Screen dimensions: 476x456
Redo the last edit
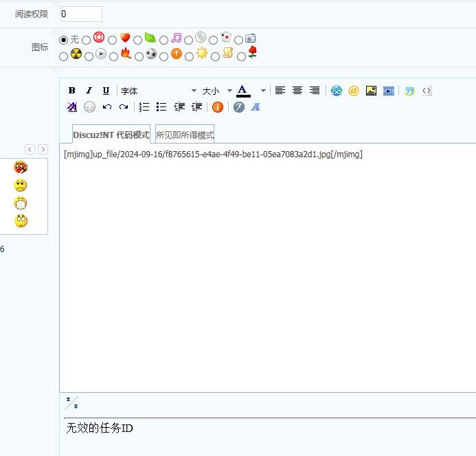click(124, 107)
